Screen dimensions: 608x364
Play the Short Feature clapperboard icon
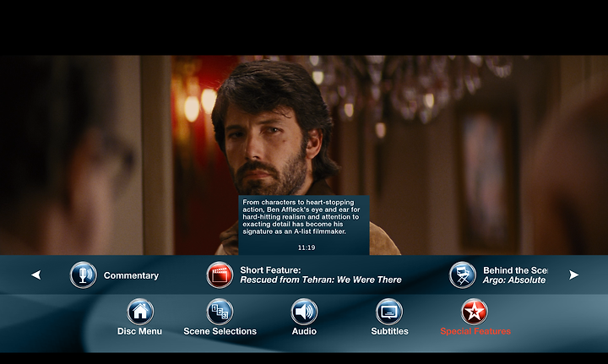coord(220,274)
